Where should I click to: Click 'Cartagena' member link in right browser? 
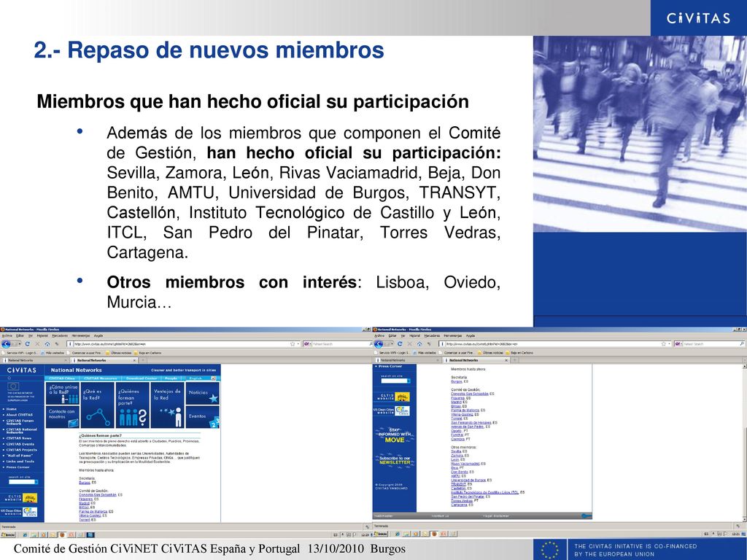[x=460, y=505]
